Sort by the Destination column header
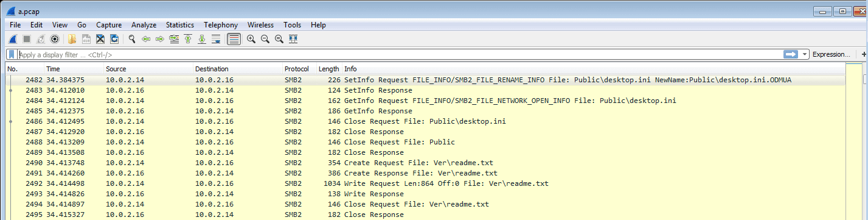 (238, 69)
